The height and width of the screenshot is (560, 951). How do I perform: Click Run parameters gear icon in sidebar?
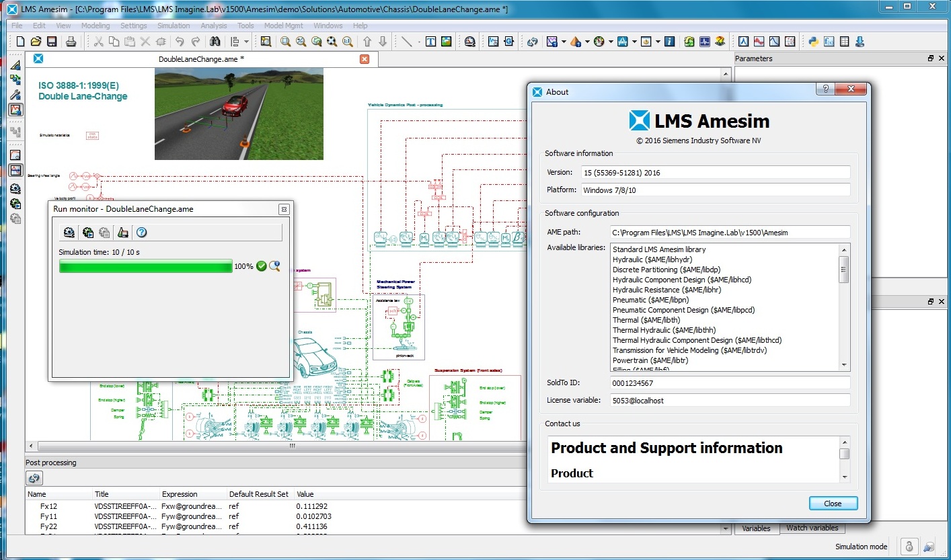15,189
